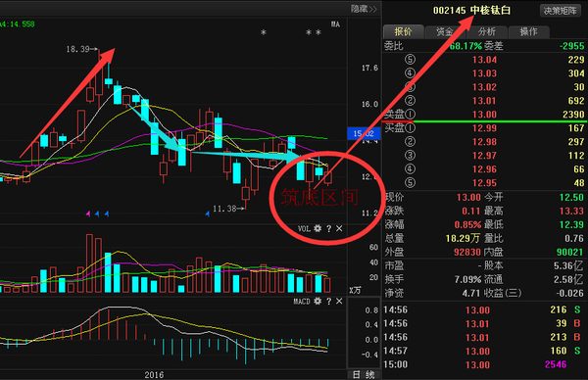The width and height of the screenshot is (588, 380).
Task: Close the VOL indicator panel
Action: 339,228
